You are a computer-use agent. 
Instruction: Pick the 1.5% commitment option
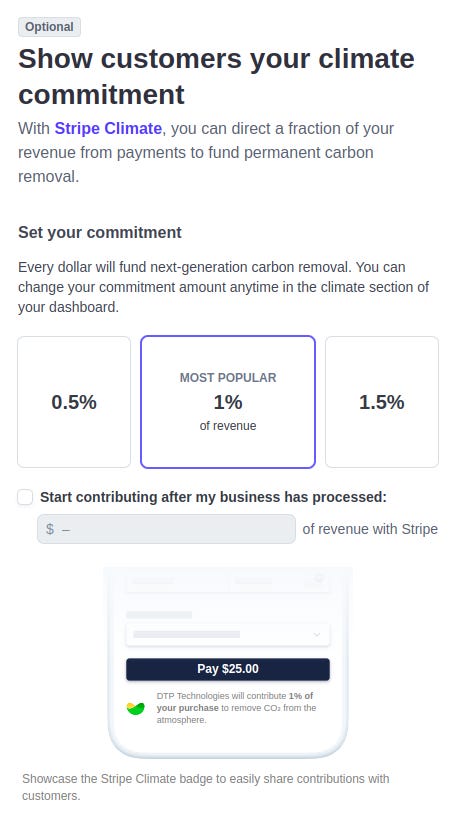coord(382,402)
